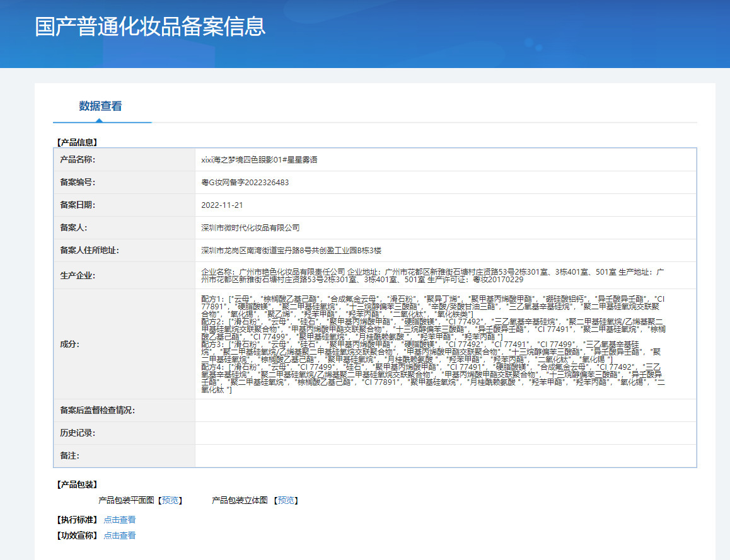
Task: Click the 备注 row label
Action: (70, 456)
